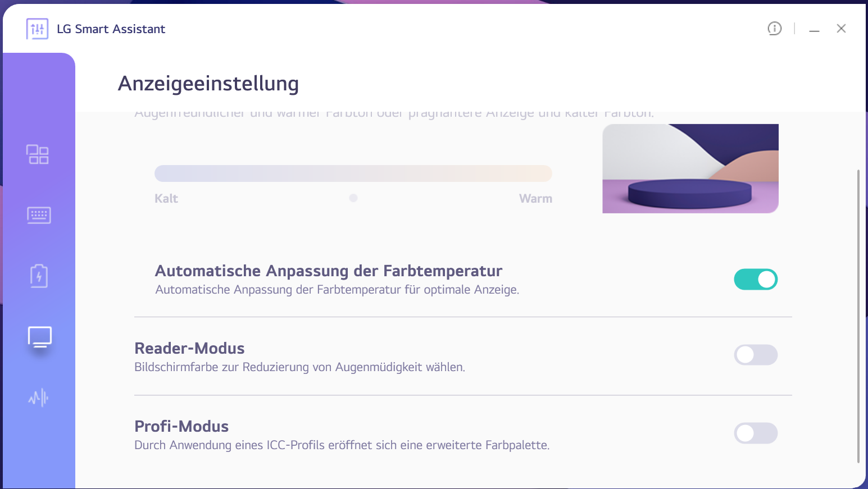
Task: Open the dashboard overview sidebar icon
Action: click(x=38, y=154)
